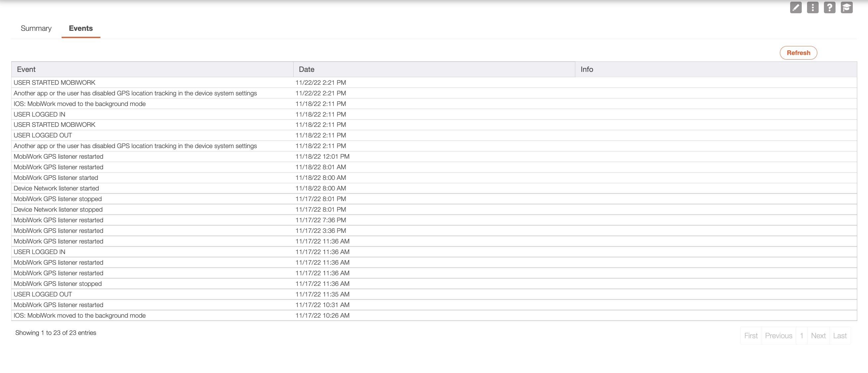This screenshot has width=868, height=373.
Task: Click the Previous page button
Action: pyautogui.click(x=778, y=336)
